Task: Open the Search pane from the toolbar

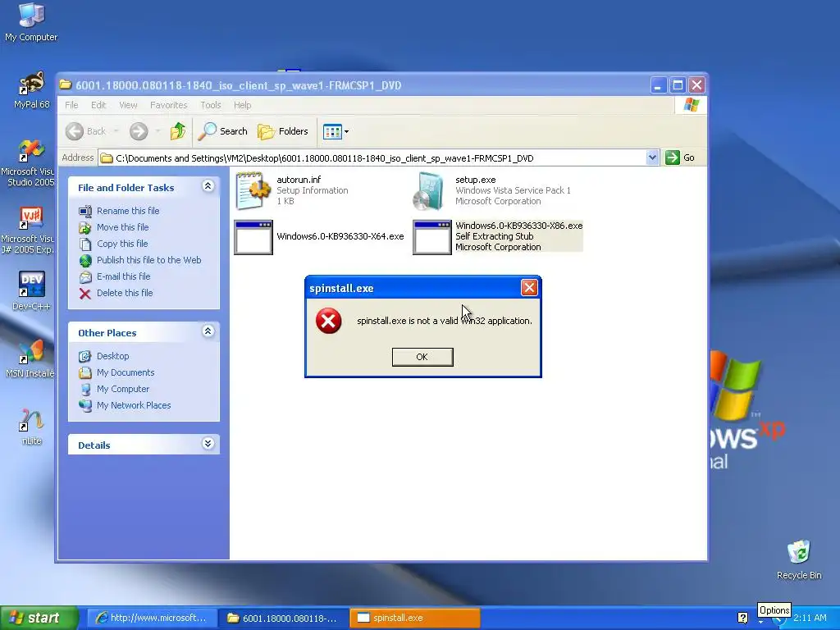Action: pos(223,131)
